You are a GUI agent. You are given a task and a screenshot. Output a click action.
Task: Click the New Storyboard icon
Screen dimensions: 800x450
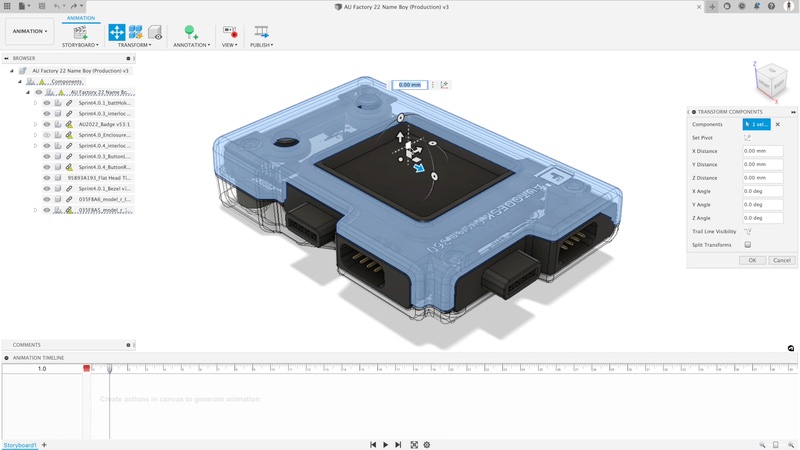tap(79, 32)
